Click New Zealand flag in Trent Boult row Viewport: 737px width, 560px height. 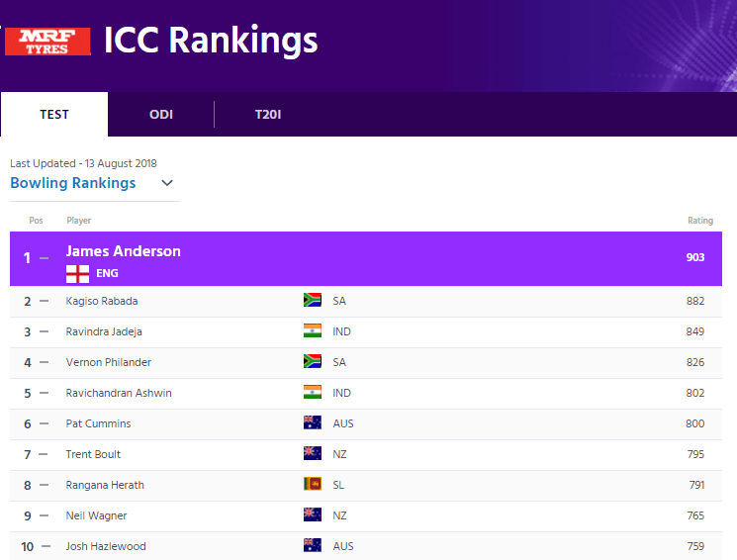pyautogui.click(x=313, y=454)
